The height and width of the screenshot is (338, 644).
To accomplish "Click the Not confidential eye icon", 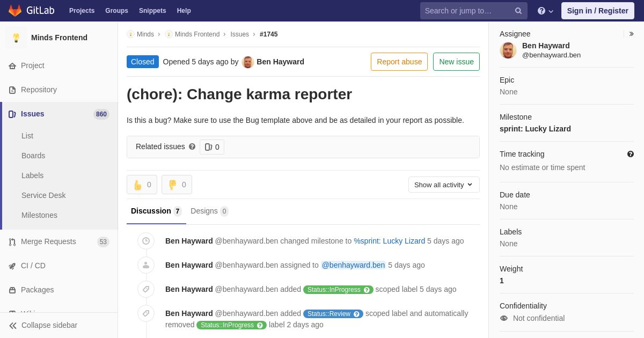I will (504, 318).
